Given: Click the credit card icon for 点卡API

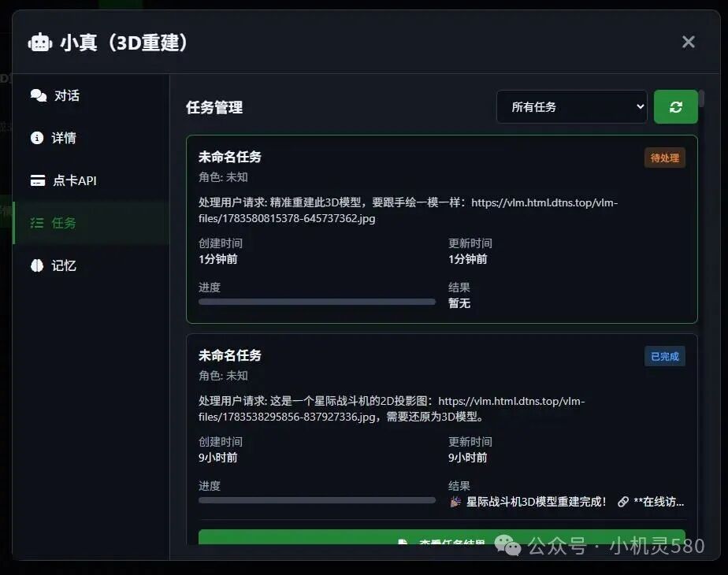Looking at the screenshot, I should [x=38, y=180].
